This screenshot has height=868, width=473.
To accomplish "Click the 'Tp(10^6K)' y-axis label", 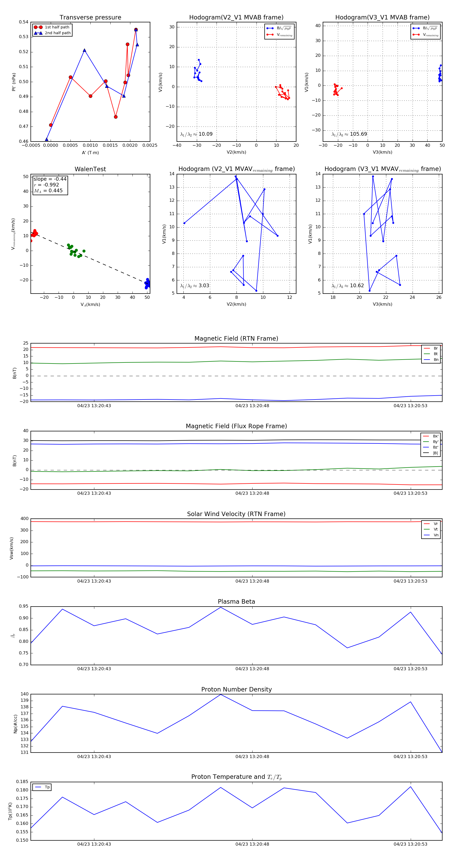I will tap(10, 811).
